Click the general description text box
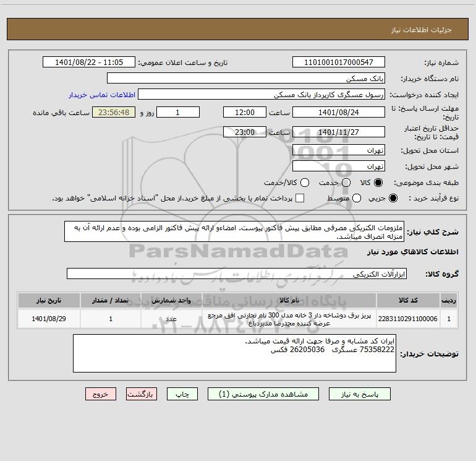 [x=234, y=232]
